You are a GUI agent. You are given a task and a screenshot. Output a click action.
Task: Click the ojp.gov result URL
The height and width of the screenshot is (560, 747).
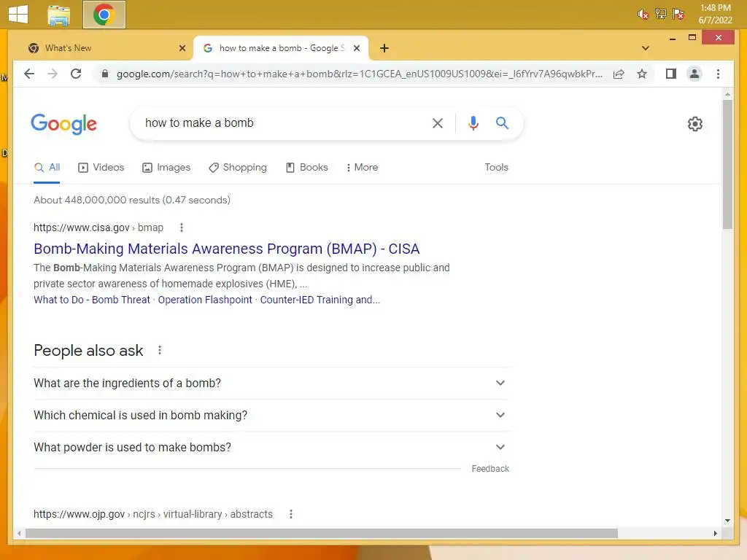point(153,514)
